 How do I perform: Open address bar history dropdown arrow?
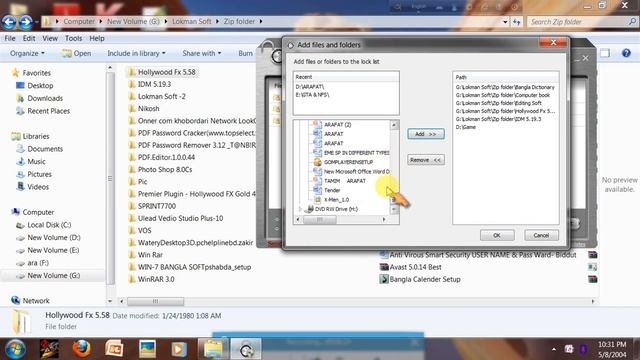505,22
